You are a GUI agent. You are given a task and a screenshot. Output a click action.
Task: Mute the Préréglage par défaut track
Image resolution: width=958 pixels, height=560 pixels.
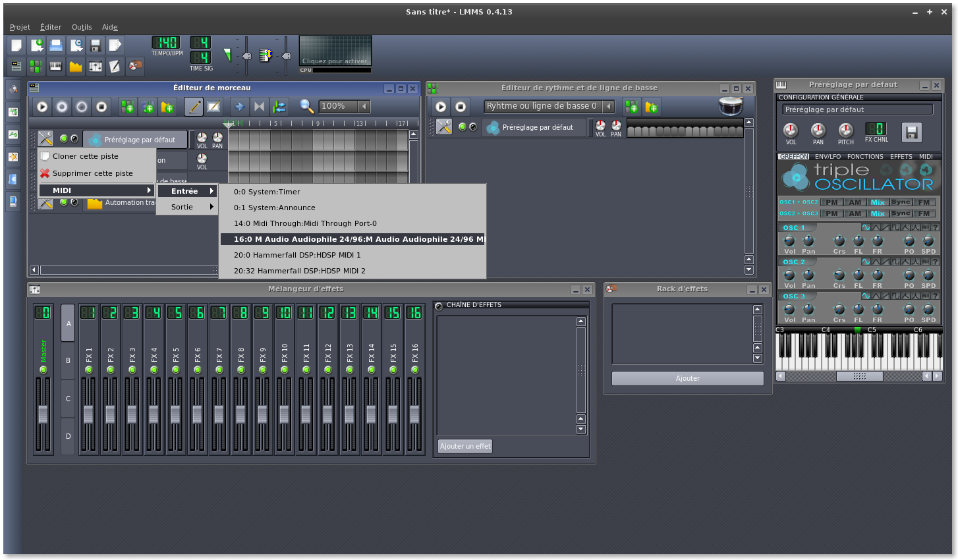[x=64, y=139]
